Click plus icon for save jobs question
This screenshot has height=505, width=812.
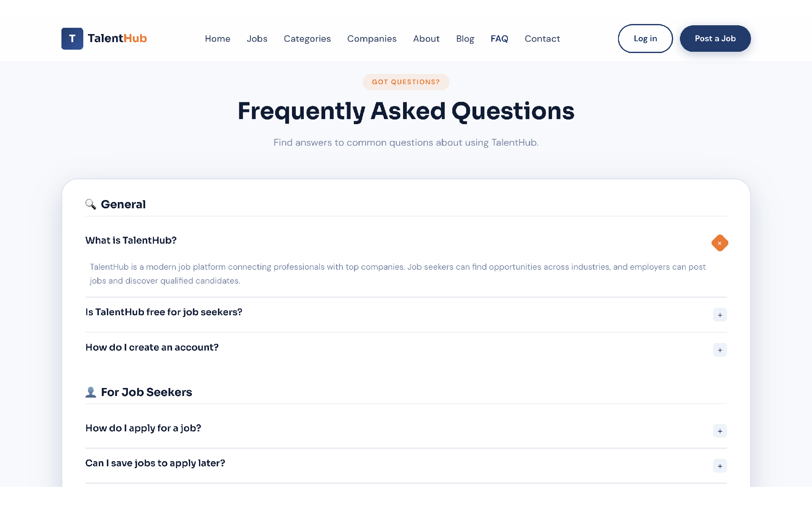tap(719, 466)
